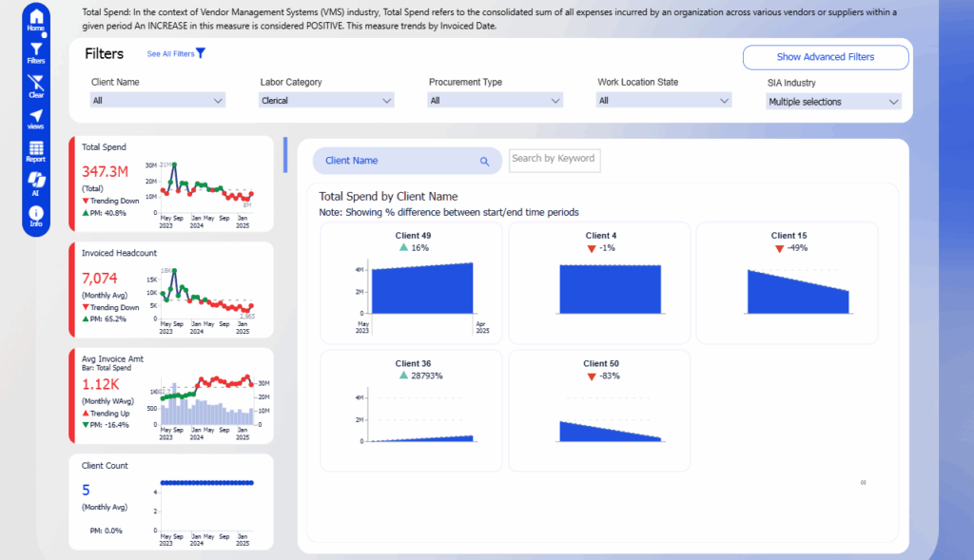Open the Filters sidebar icon
The width and height of the screenshot is (974, 560).
click(x=36, y=51)
